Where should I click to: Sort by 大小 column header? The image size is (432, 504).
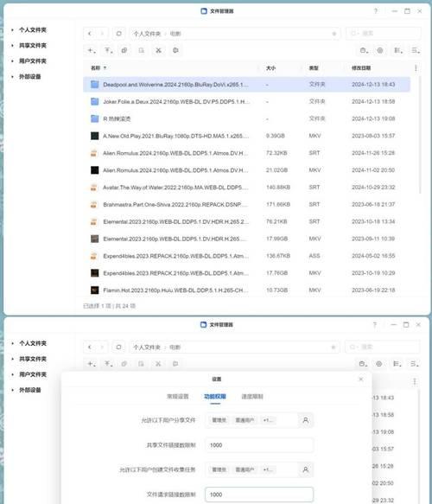(270, 67)
